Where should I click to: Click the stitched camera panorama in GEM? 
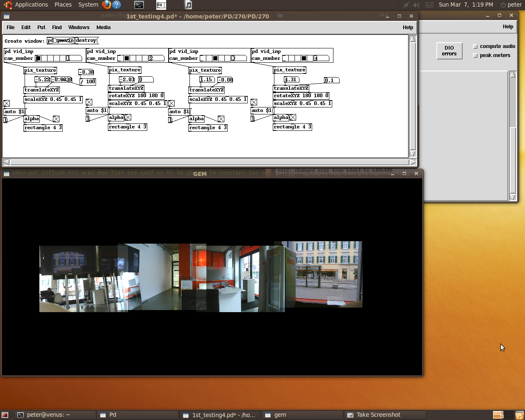(201, 276)
